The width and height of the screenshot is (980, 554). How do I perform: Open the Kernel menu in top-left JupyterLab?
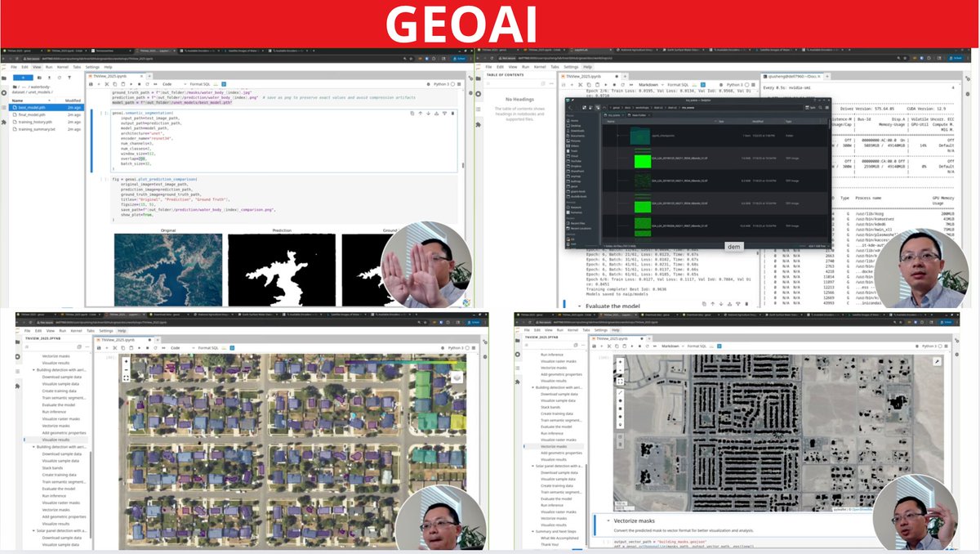pos(62,67)
